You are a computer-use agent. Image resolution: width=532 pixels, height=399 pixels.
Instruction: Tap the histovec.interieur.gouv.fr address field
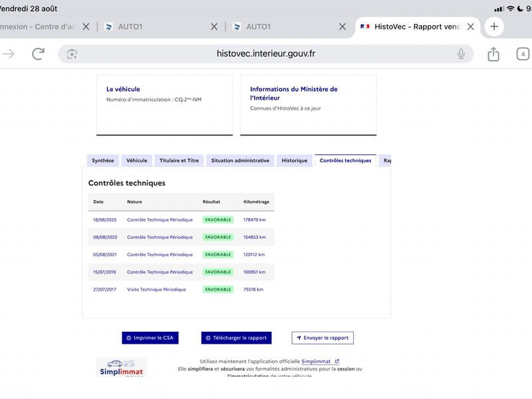[x=265, y=54]
